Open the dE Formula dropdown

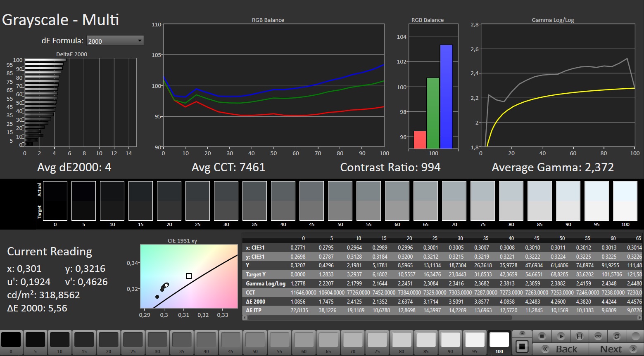point(115,41)
